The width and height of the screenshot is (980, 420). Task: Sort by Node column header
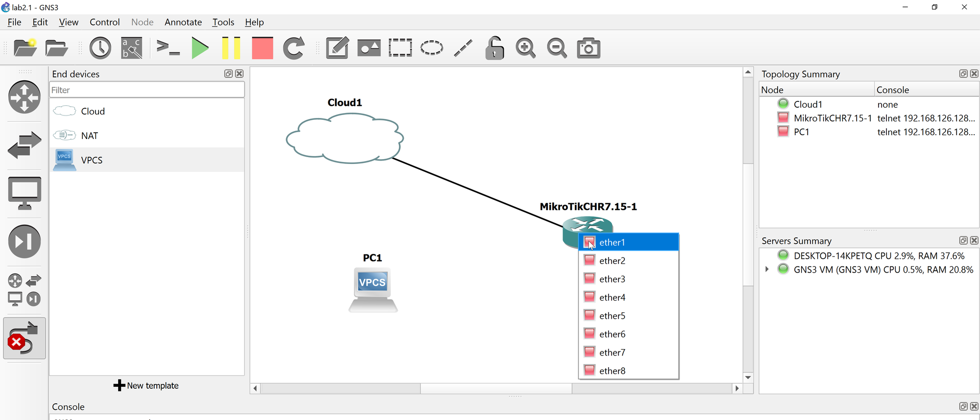click(817, 90)
